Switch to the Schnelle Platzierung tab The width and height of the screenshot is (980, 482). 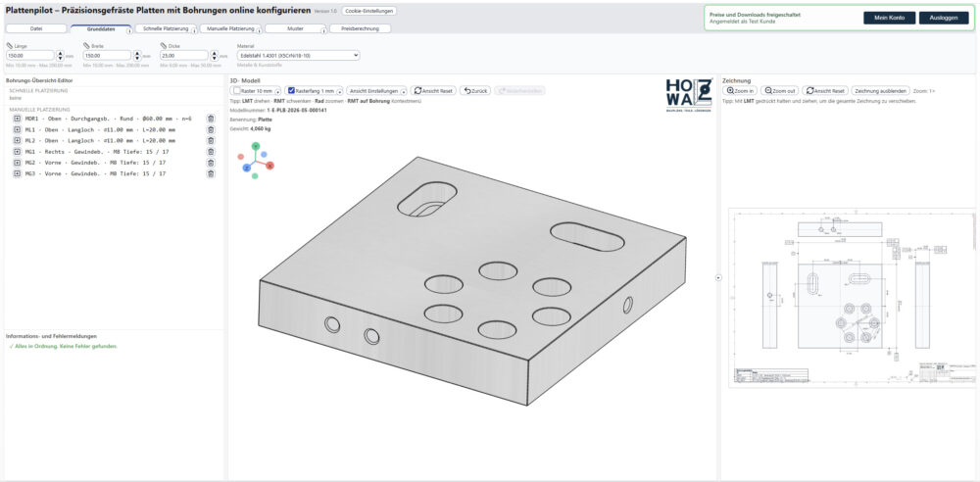166,28
